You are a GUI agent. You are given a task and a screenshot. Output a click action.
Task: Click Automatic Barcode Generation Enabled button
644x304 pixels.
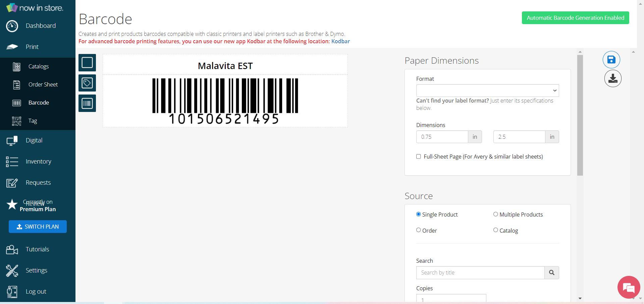click(x=576, y=18)
